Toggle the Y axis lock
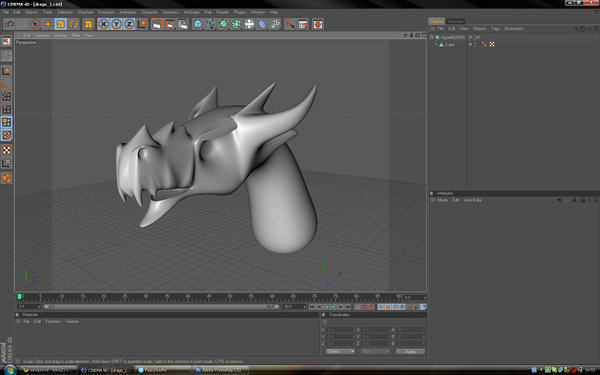Image resolution: width=600 pixels, height=375 pixels. pos(116,24)
